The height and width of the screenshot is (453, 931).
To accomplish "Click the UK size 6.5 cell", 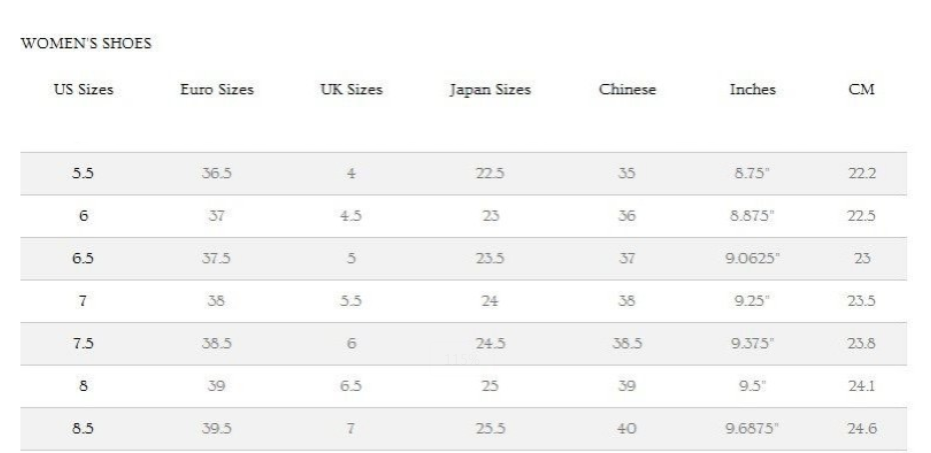I will pyautogui.click(x=351, y=387).
